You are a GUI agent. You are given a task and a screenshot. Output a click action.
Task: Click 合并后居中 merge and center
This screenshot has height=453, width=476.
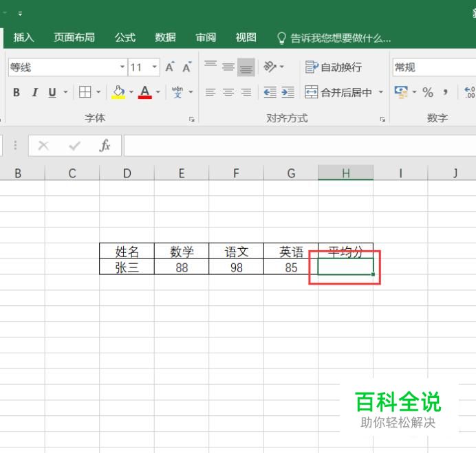pyautogui.click(x=338, y=92)
